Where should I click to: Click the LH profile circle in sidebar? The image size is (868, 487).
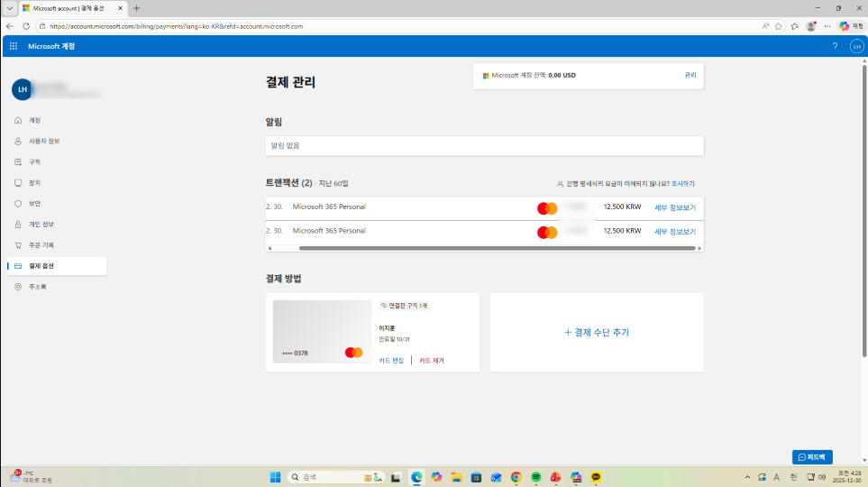point(23,89)
